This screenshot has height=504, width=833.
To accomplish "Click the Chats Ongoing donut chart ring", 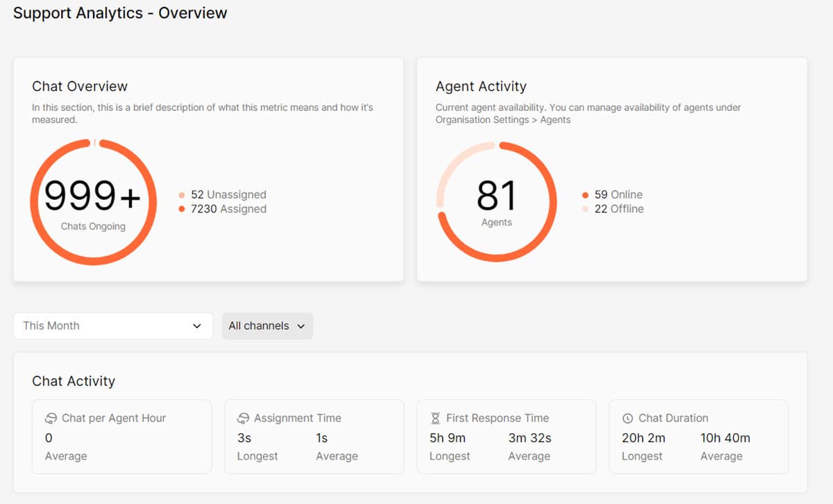I will coord(35,203).
